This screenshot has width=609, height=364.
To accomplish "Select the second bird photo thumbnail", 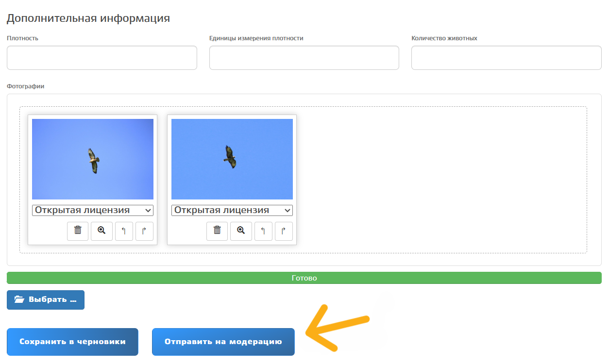I will coord(232,159).
